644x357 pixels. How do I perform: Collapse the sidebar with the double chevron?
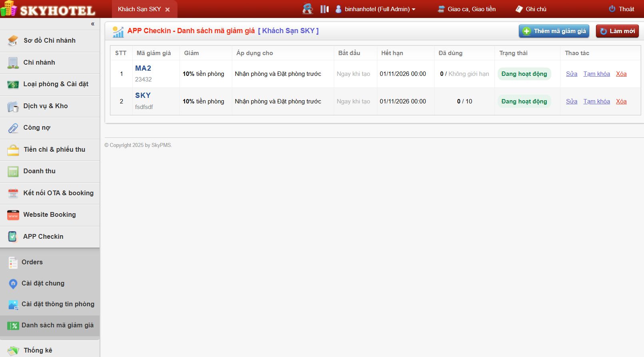click(92, 24)
